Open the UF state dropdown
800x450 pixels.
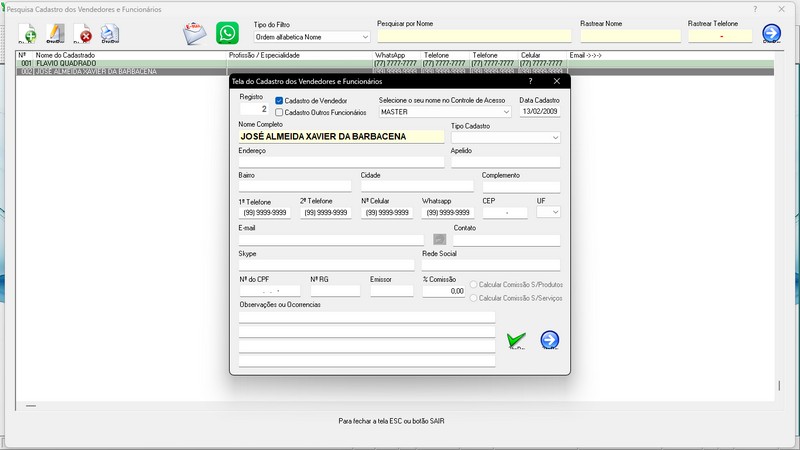548,212
